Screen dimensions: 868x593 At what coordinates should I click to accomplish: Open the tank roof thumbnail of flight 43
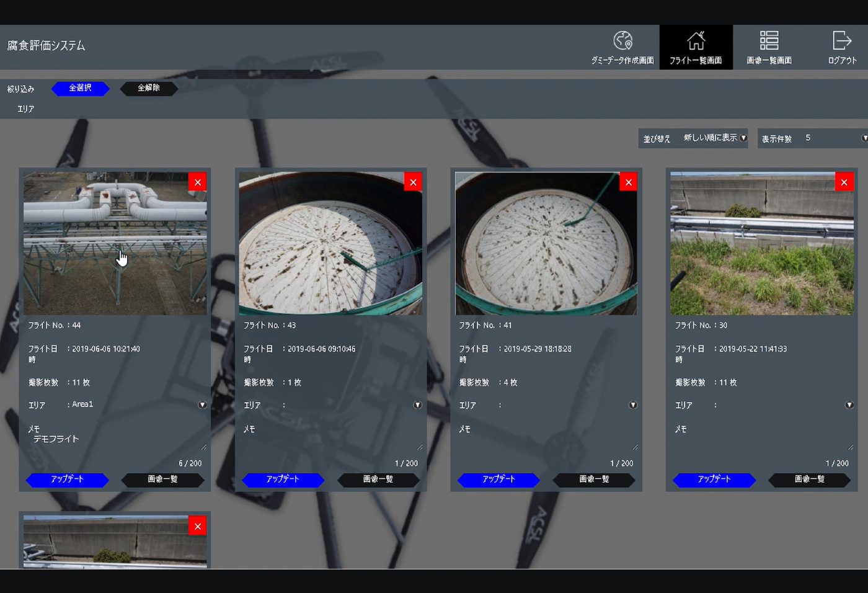tap(330, 243)
